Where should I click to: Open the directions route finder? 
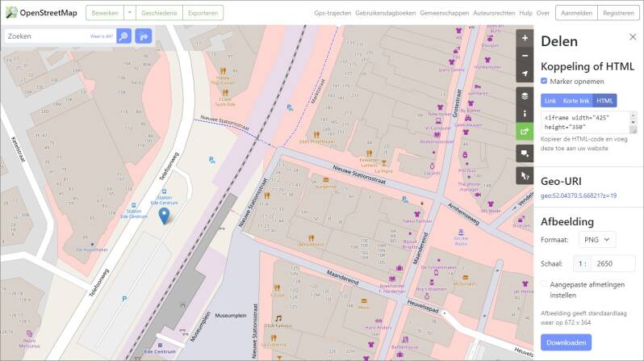(x=143, y=36)
